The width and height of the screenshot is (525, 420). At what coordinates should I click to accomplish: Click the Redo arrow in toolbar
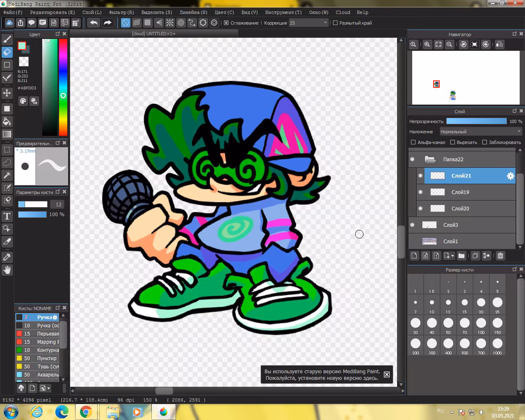[x=107, y=23]
